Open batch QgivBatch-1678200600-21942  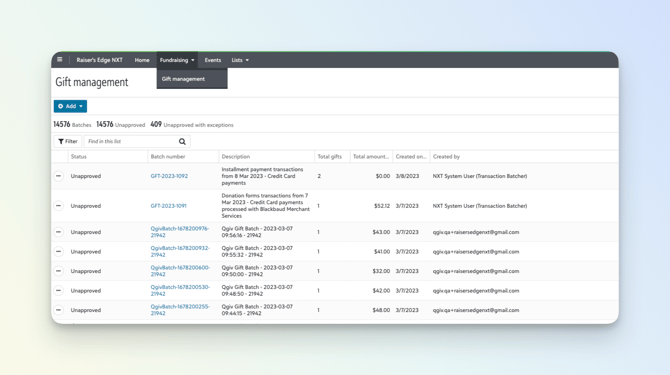180,271
